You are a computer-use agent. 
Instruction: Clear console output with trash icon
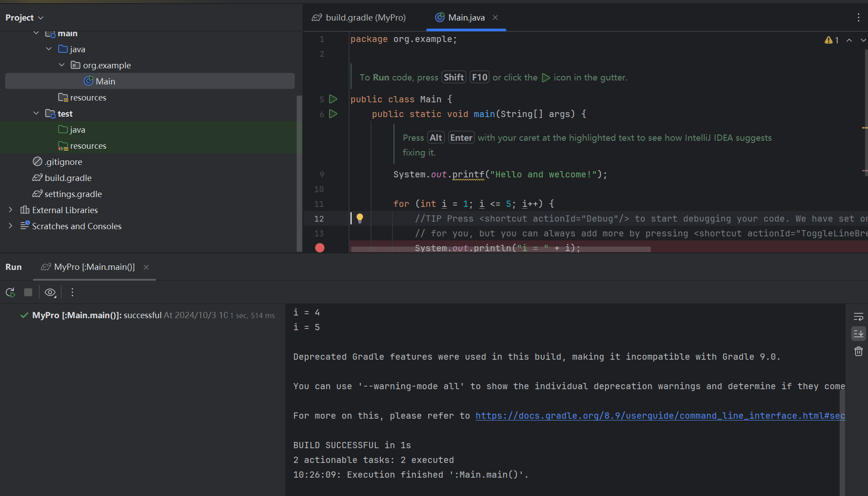[x=858, y=351]
